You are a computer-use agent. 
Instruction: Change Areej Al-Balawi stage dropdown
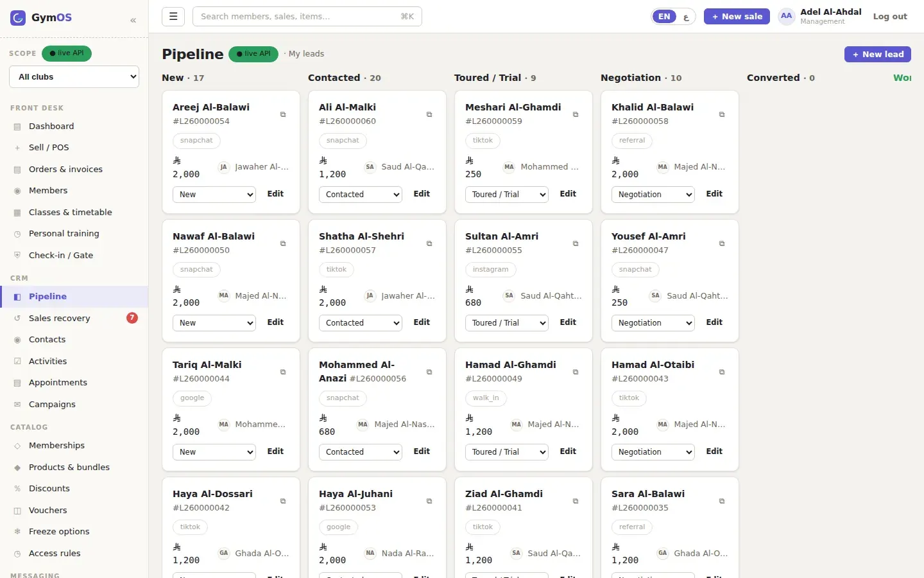(x=214, y=195)
